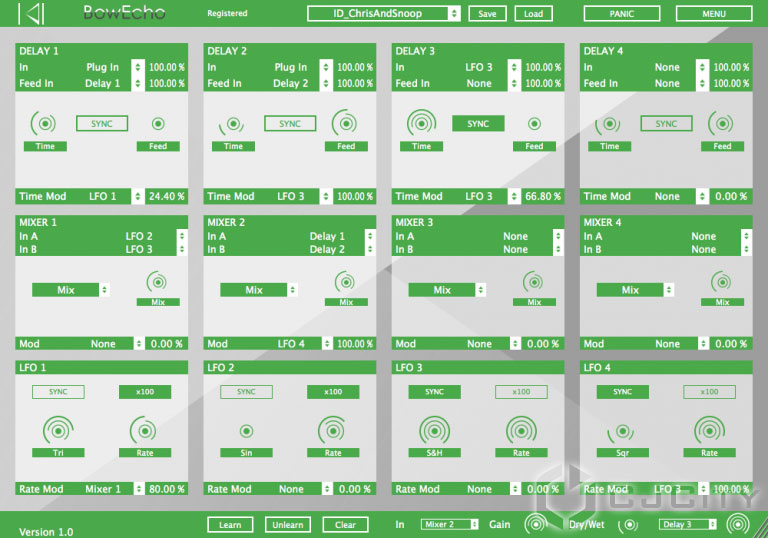Click the Mixer 2 Mix knob
The height and width of the screenshot is (538, 768).
346,282
